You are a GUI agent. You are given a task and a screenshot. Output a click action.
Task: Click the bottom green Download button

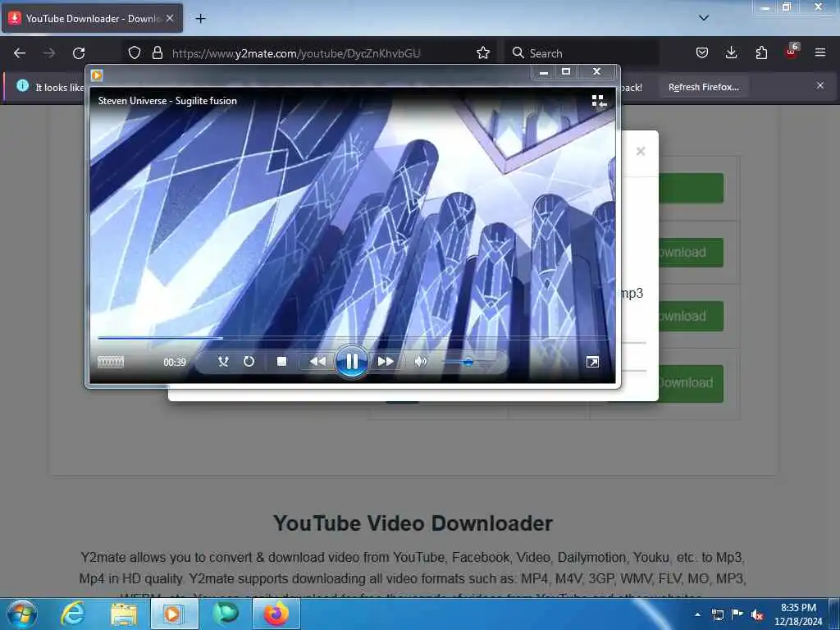(x=691, y=384)
